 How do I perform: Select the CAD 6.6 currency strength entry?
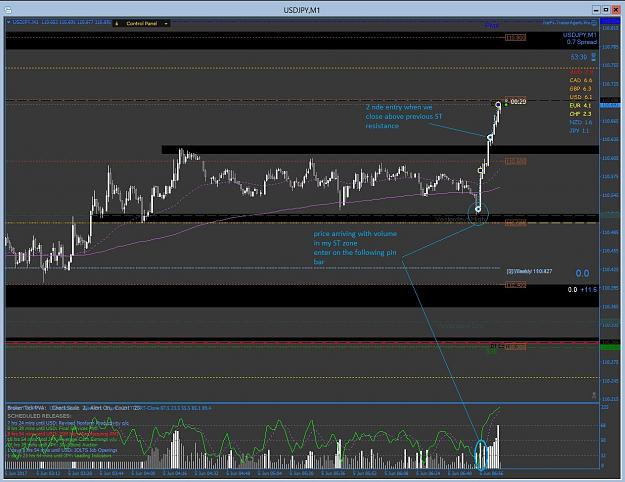tap(581, 80)
